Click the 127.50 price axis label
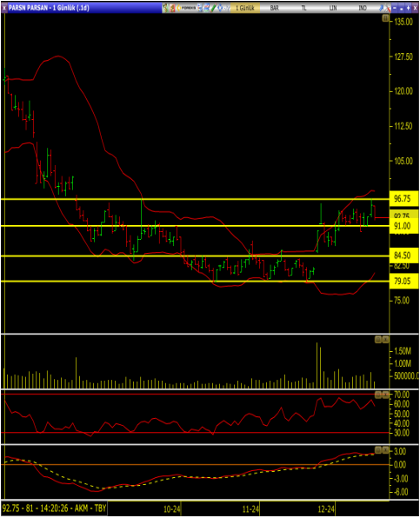 tap(403, 56)
